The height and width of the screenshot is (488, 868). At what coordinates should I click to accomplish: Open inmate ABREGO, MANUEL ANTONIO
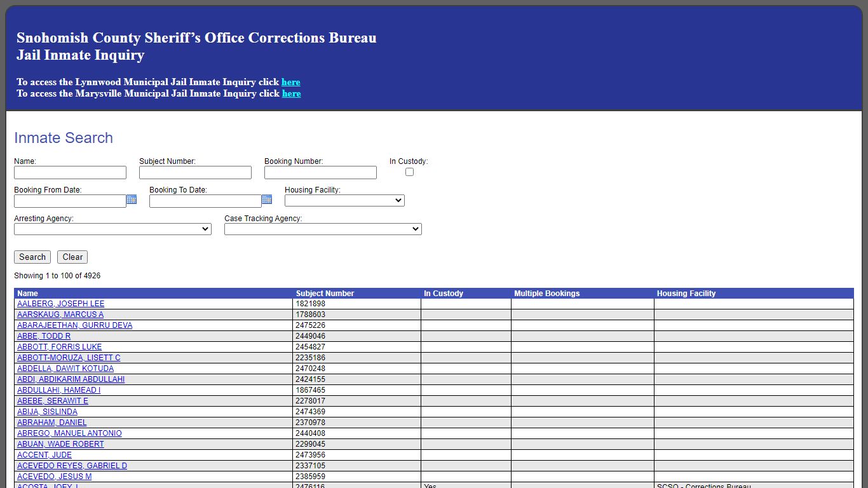(x=69, y=433)
